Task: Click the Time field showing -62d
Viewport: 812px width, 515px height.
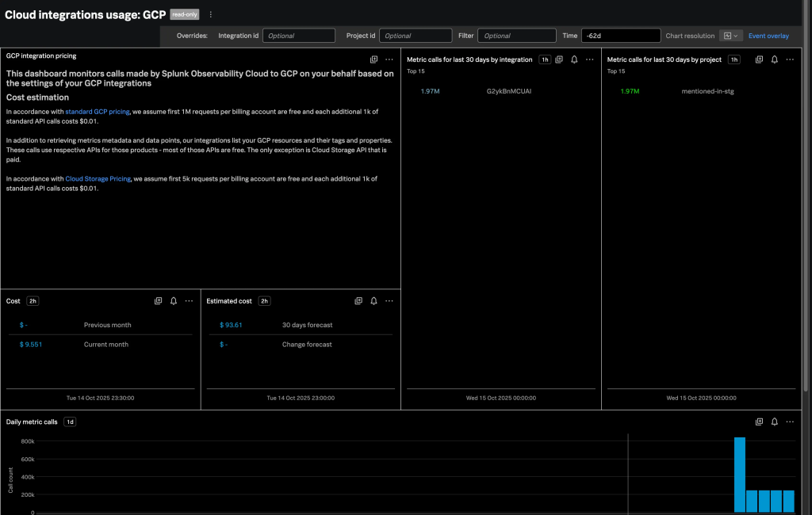Action: (x=620, y=36)
